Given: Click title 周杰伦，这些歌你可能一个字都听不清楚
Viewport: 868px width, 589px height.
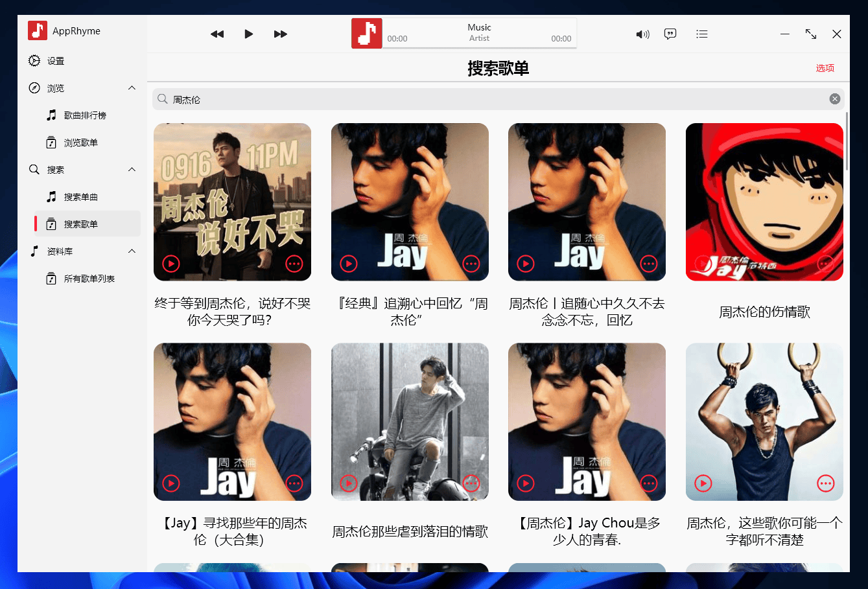Looking at the screenshot, I should point(764,531).
